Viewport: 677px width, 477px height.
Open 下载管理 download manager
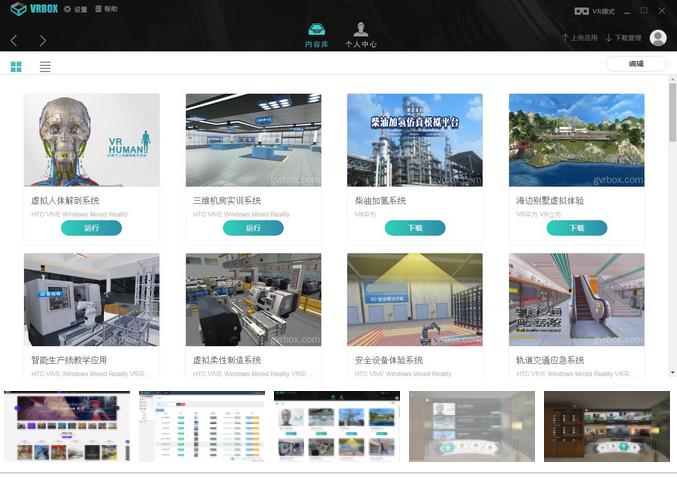coord(622,38)
